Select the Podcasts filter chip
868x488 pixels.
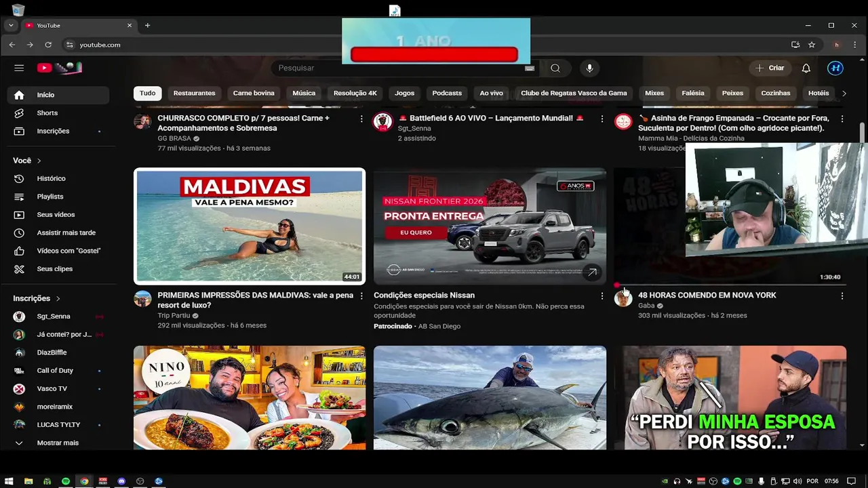447,93
